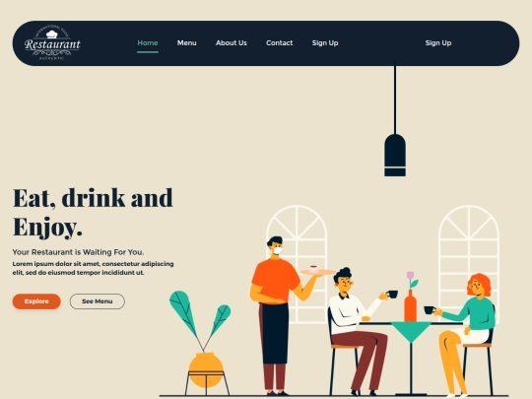Click the seated man in white shirt
532x399 pixels.
(x=360, y=331)
